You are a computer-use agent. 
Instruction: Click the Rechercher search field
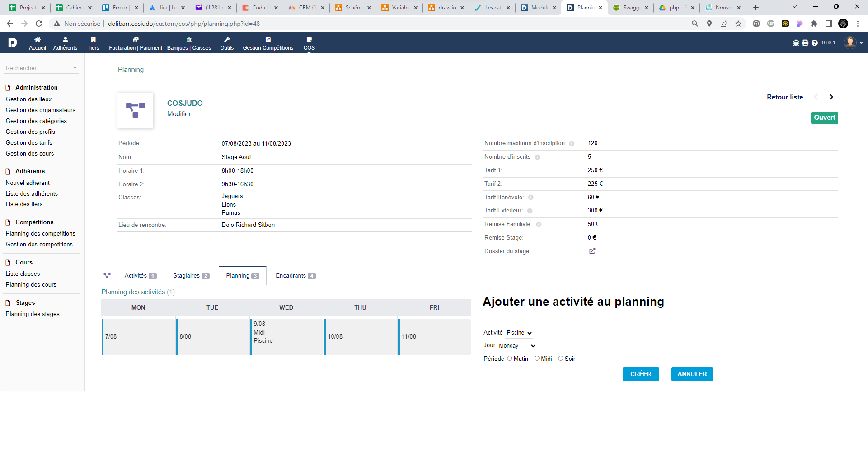41,68
